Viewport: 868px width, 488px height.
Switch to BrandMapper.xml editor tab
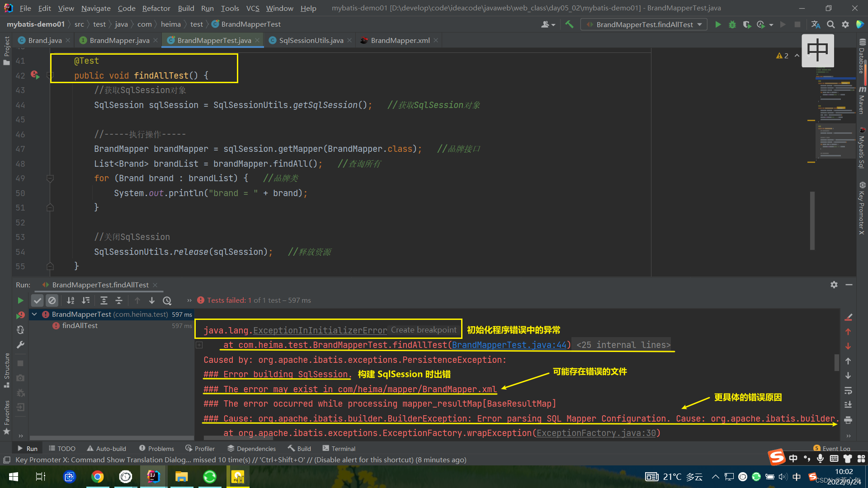pyautogui.click(x=400, y=40)
